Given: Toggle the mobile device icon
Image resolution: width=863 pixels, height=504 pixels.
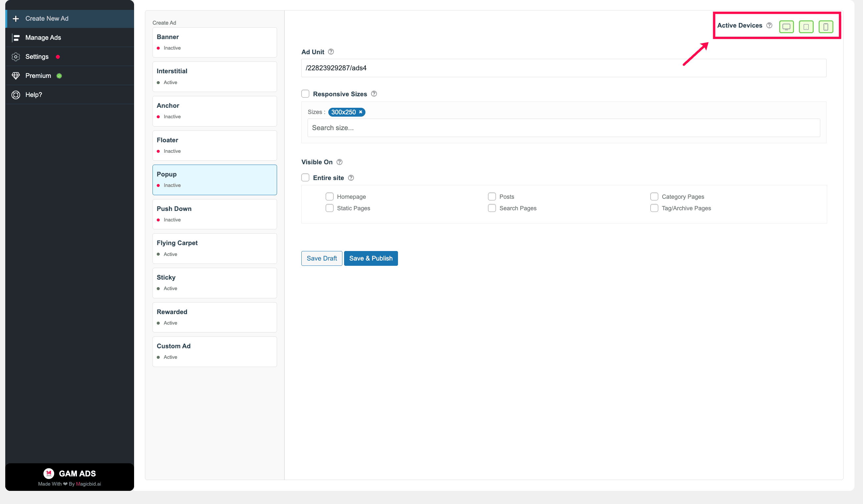Looking at the screenshot, I should click(826, 26).
